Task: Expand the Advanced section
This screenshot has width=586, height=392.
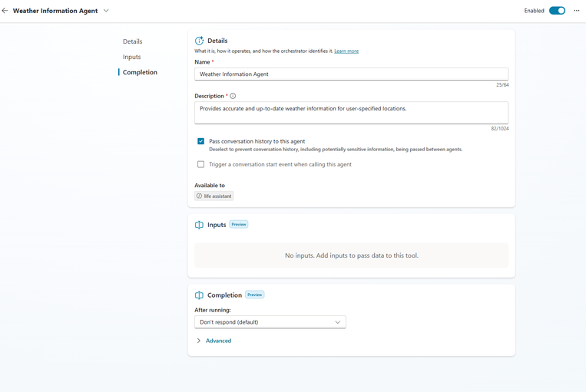Action: click(198, 341)
